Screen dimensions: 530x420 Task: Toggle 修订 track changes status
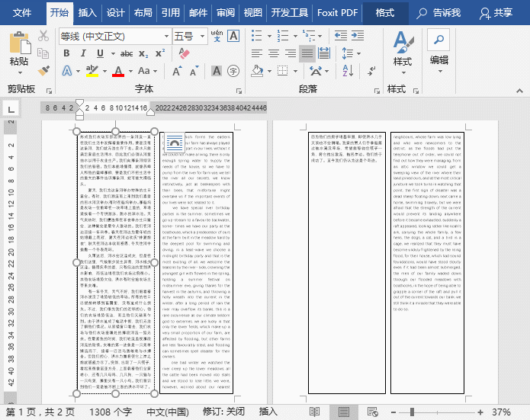225,412
